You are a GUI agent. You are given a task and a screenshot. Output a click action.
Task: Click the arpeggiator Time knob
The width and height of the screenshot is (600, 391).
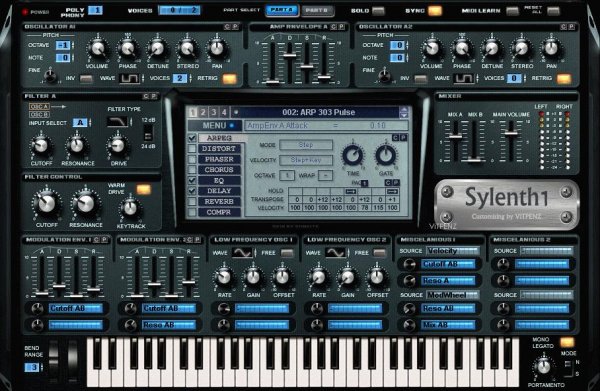pyautogui.click(x=353, y=155)
